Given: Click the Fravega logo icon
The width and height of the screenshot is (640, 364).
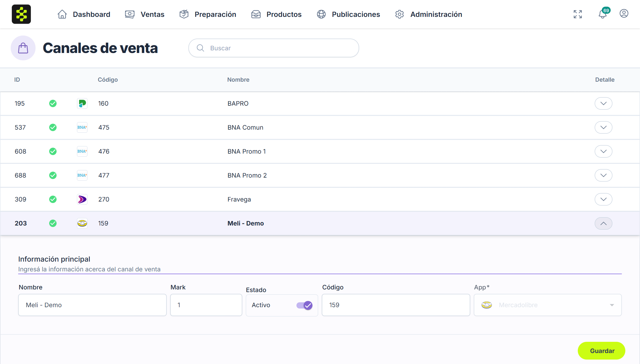Looking at the screenshot, I should tap(82, 199).
